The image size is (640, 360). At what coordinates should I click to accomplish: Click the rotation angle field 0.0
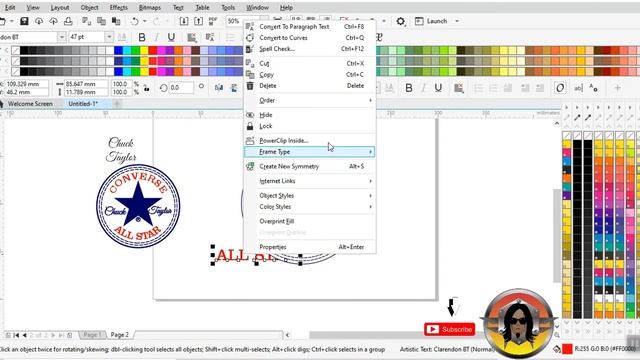[x=181, y=88]
